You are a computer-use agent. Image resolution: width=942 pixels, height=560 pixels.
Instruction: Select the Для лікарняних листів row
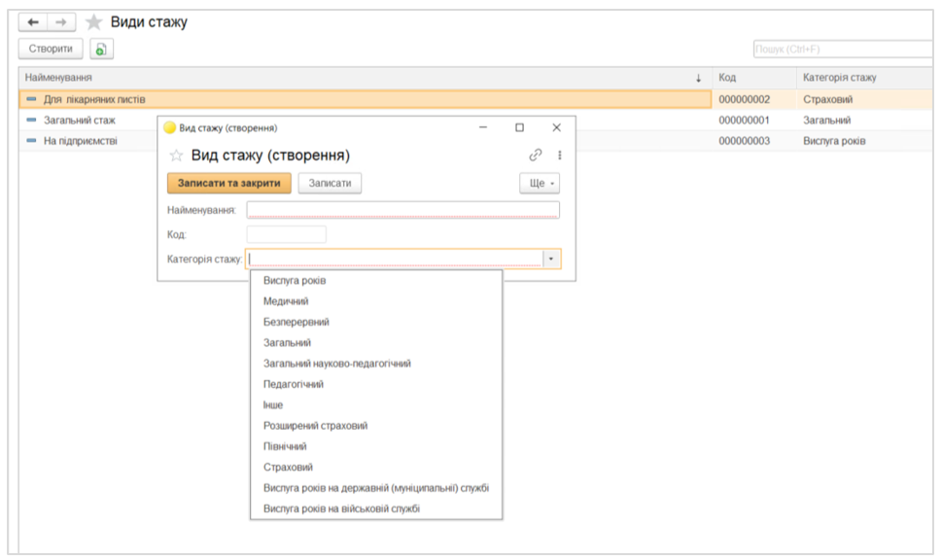365,99
